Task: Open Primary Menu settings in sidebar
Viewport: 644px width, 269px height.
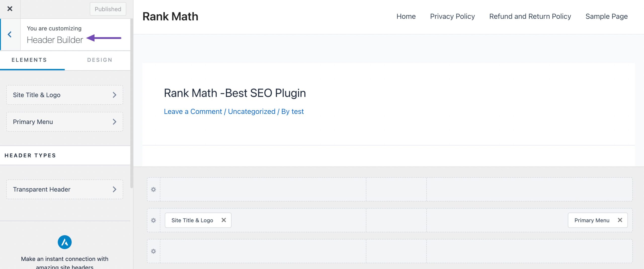Action: pyautogui.click(x=65, y=122)
